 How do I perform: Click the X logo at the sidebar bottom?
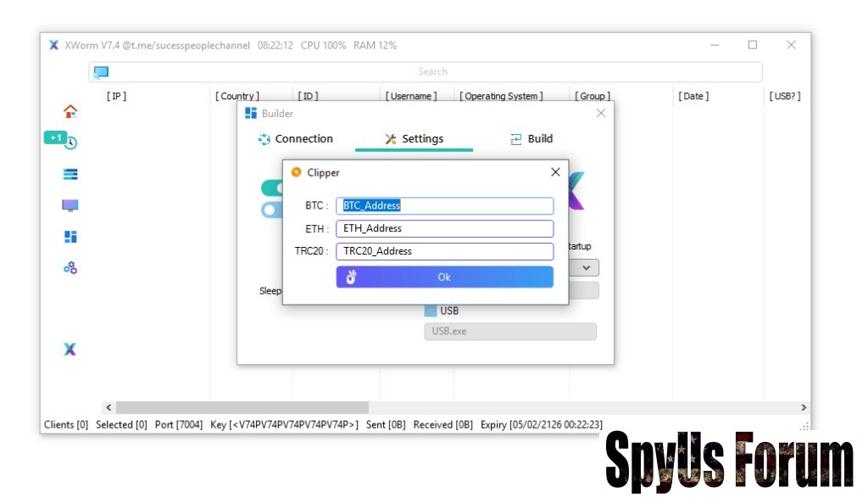pyautogui.click(x=70, y=350)
